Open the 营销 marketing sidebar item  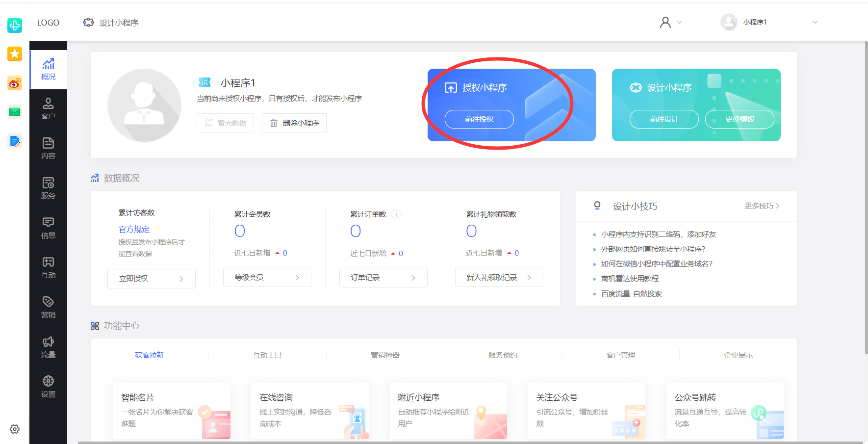(48, 308)
